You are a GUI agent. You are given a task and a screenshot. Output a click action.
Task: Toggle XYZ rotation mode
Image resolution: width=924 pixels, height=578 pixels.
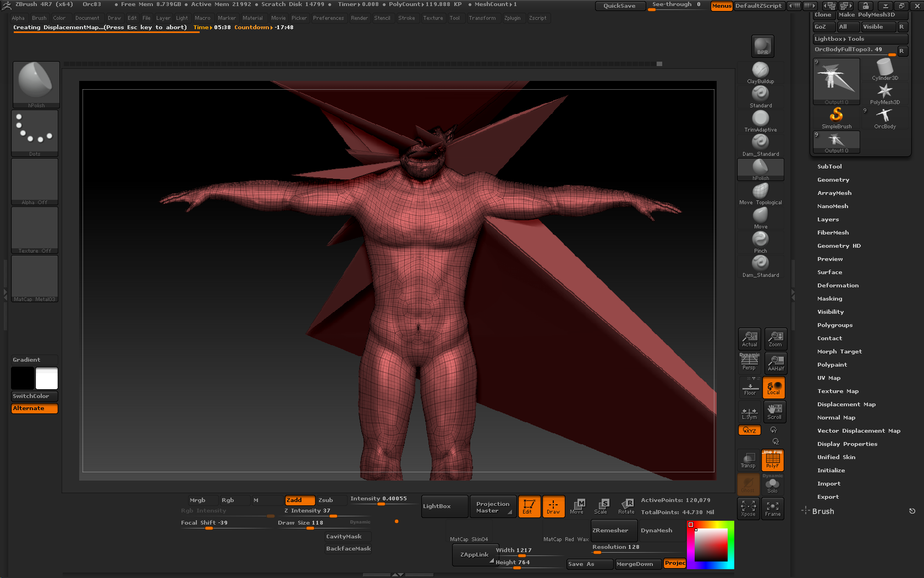click(x=750, y=430)
